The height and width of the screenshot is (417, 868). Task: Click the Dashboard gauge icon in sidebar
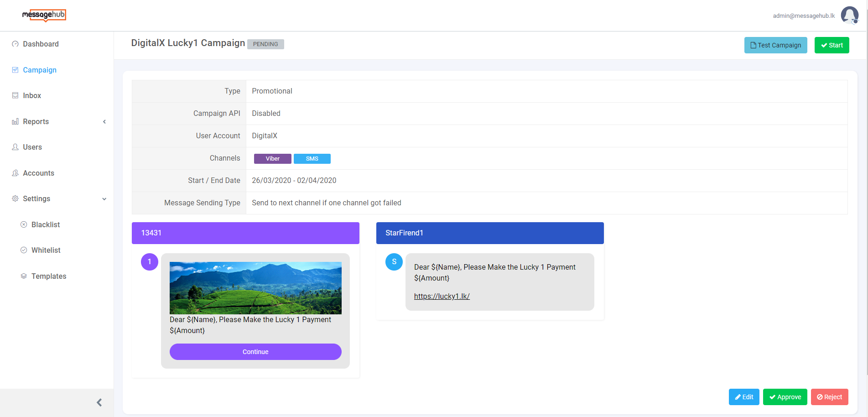(x=15, y=44)
